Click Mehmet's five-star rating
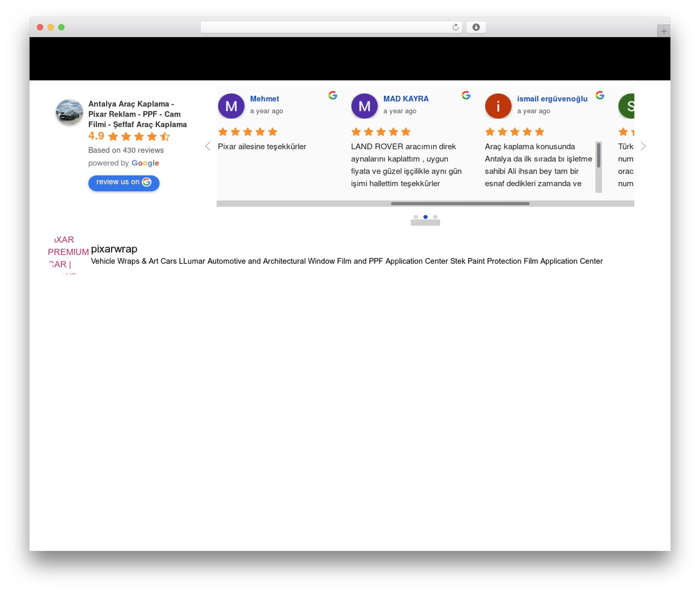 [248, 132]
